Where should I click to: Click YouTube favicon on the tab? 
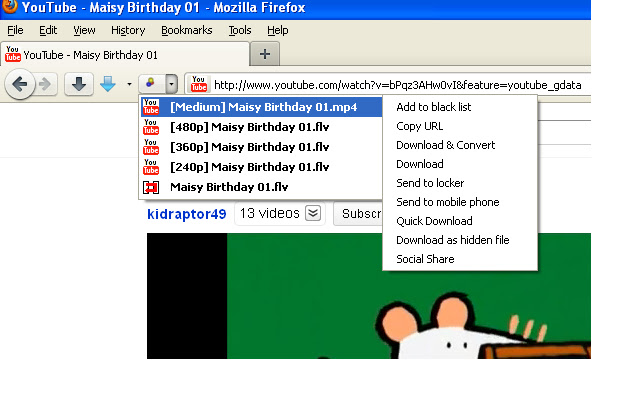[x=13, y=54]
